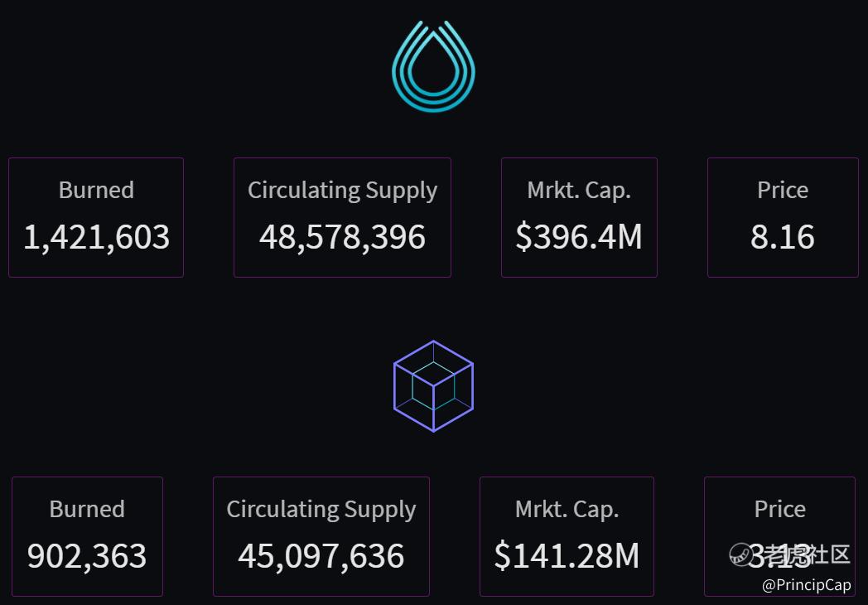The image size is (868, 605).
Task: Click the purple cube token logo
Action: pyautogui.click(x=433, y=386)
